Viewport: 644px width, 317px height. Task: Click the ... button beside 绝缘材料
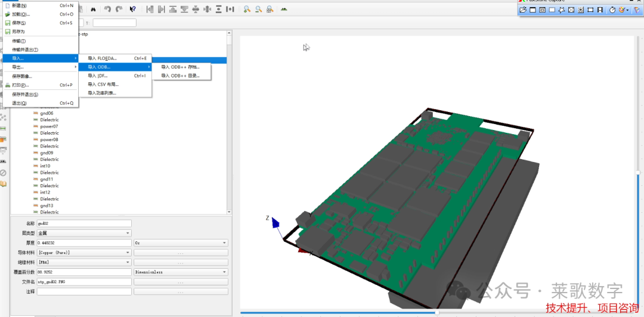click(181, 262)
